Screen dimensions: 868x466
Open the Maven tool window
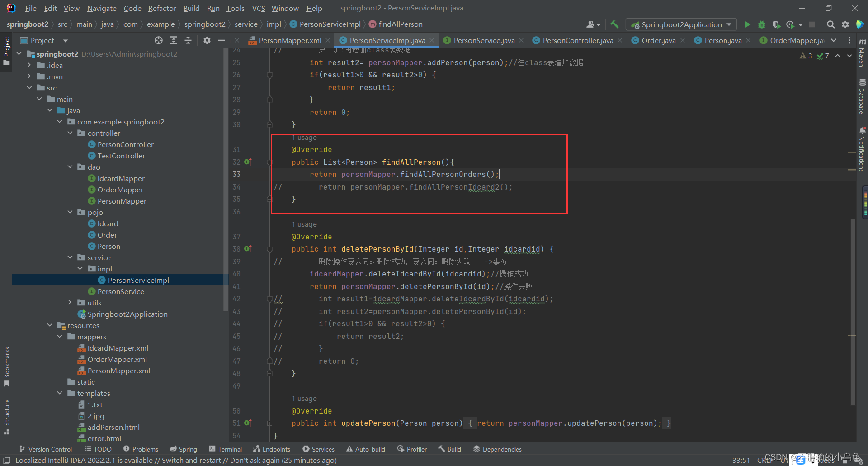coord(862,53)
